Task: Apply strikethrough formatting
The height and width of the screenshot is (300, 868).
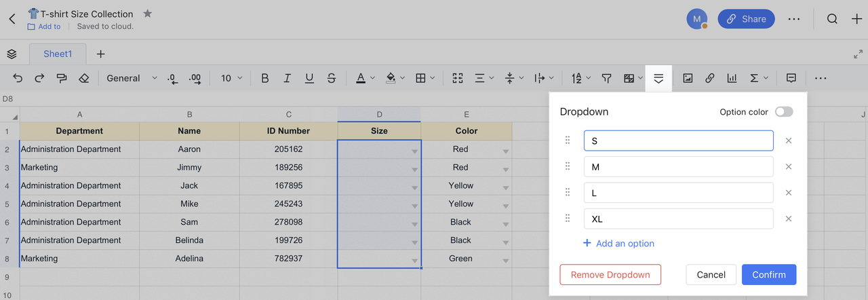Action: click(331, 78)
